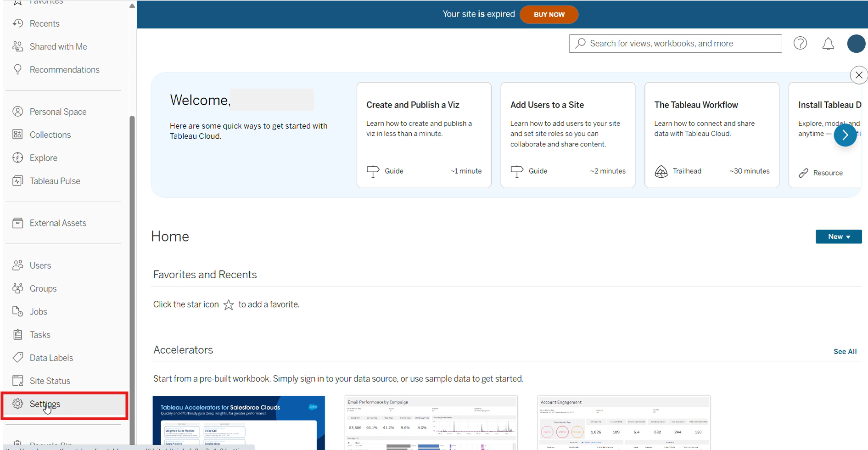This screenshot has height=450, width=868.
Task: Open Jobs page
Action: tap(39, 312)
